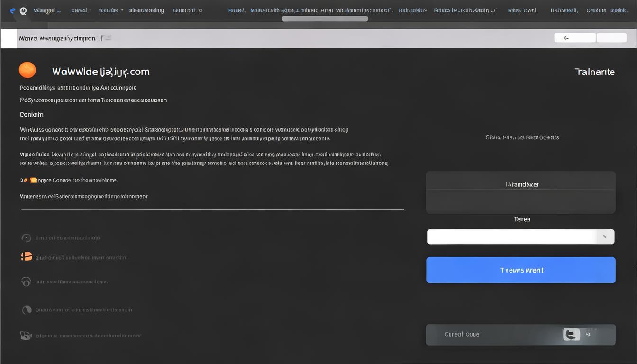This screenshot has width=637, height=364.
Task: Click the orange circle logo beside the site title
Action: [x=27, y=70]
